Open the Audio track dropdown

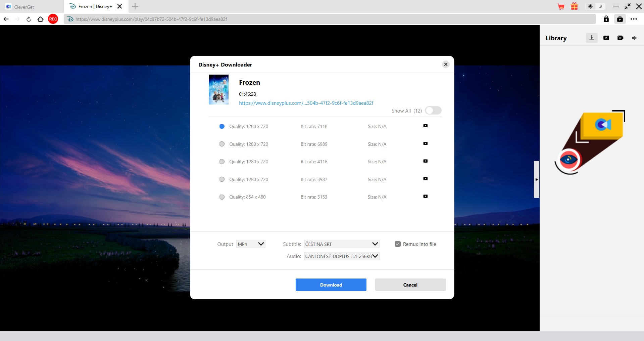click(x=341, y=256)
